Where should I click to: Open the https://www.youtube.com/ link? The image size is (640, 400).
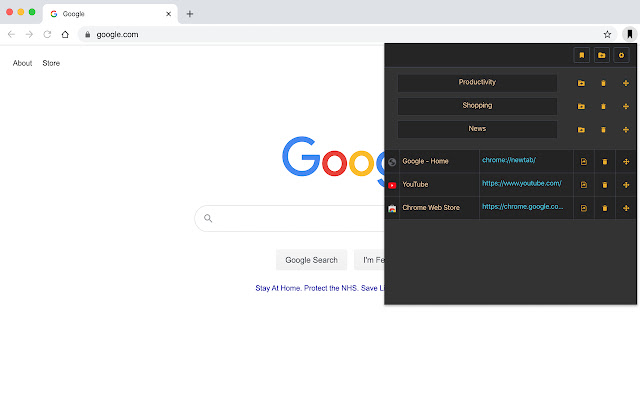[x=522, y=183]
